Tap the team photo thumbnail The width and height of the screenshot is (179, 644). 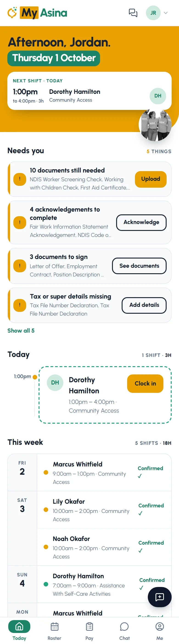click(x=155, y=125)
